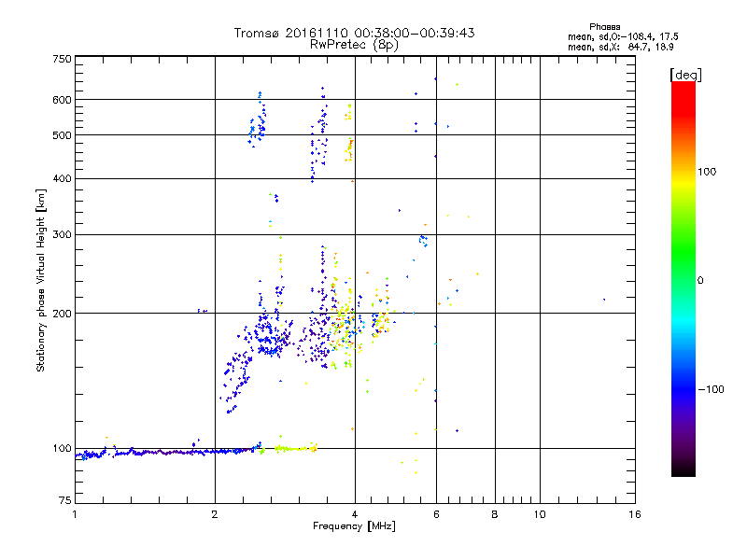Click the isolated point near 14 MHz, 210 km

click(x=604, y=300)
